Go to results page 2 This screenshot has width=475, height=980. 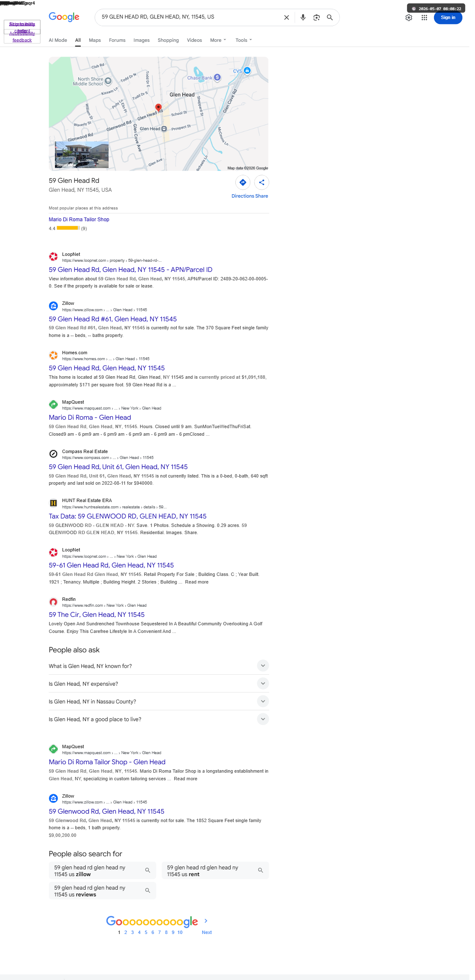(x=126, y=932)
